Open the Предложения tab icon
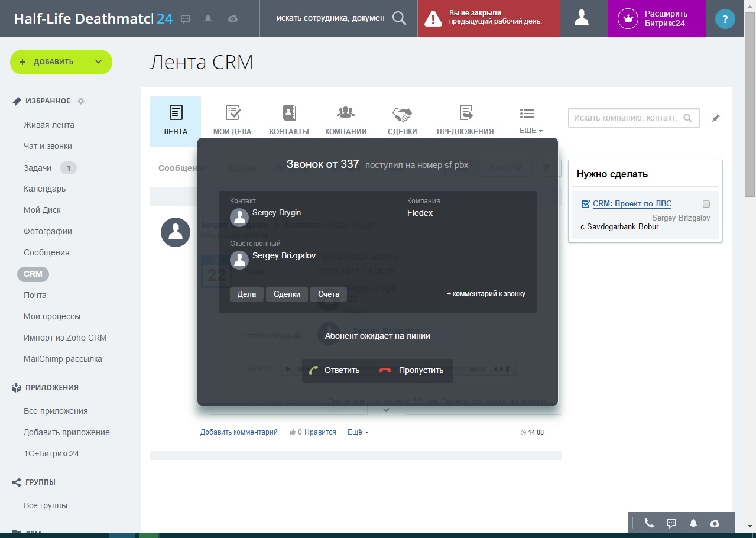 (x=466, y=112)
